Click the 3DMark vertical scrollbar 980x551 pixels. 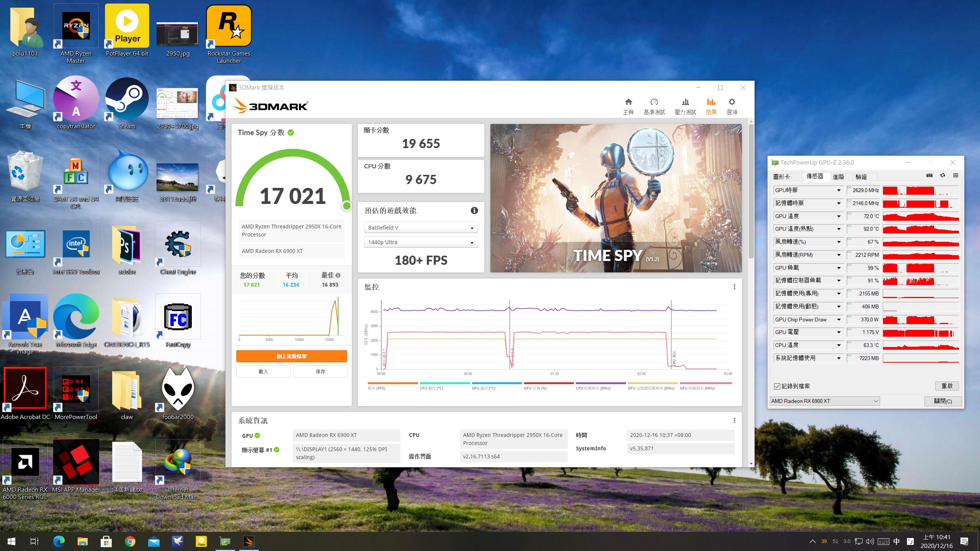coord(751,191)
